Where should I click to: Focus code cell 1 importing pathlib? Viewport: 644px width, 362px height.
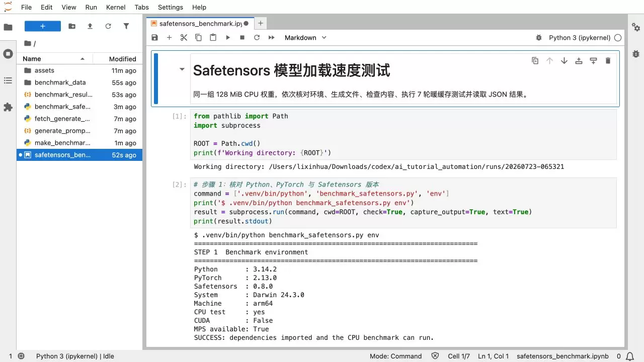(x=404, y=134)
